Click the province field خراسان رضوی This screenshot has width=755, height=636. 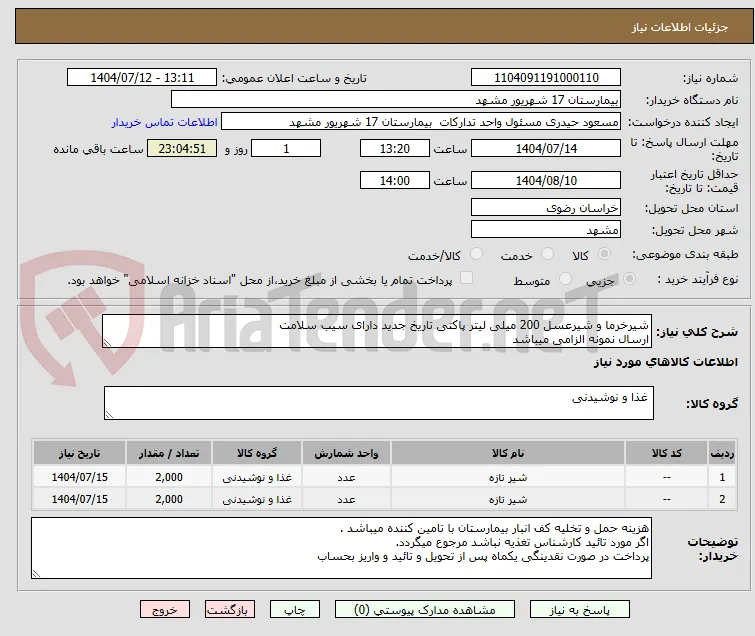tap(546, 207)
